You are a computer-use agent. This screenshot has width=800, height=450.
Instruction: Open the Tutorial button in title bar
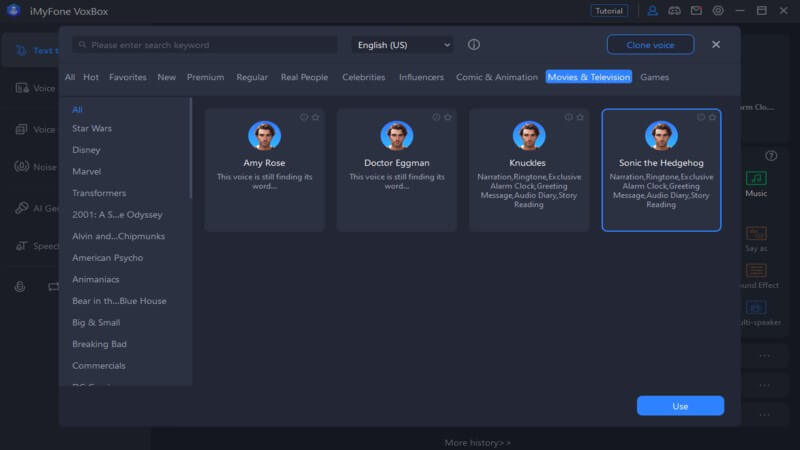click(x=609, y=11)
